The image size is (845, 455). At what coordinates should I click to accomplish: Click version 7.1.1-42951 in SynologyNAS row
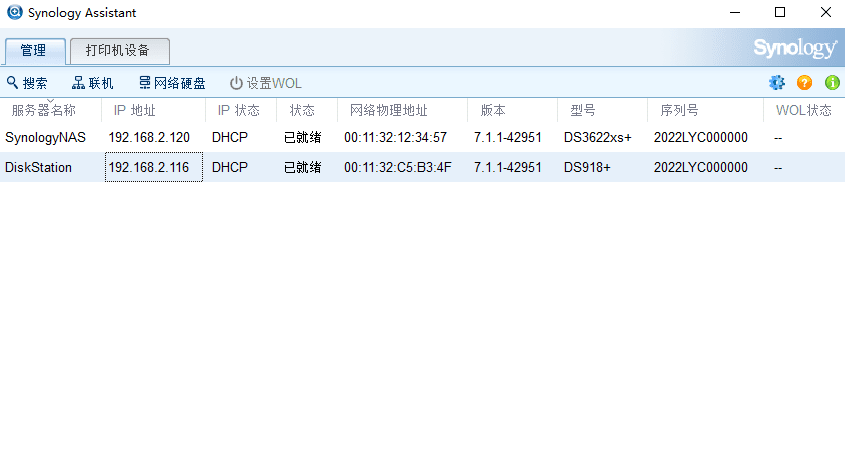coord(508,137)
